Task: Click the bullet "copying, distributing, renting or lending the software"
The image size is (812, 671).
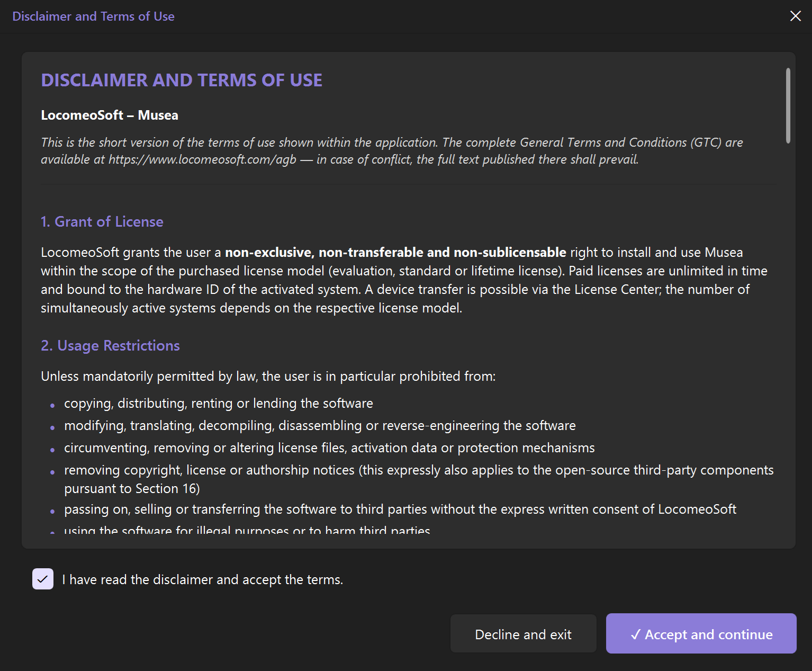Action: (218, 403)
